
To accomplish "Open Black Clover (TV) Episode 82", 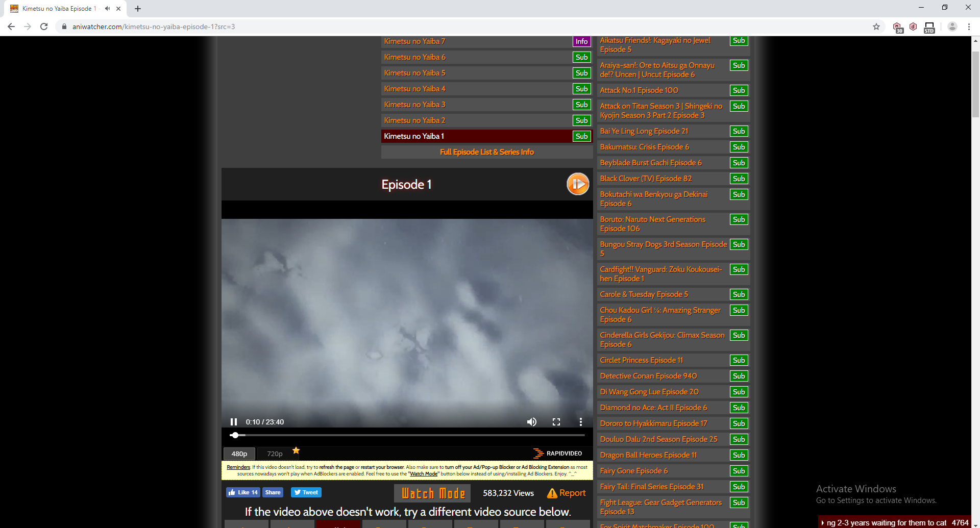I will pyautogui.click(x=646, y=179).
